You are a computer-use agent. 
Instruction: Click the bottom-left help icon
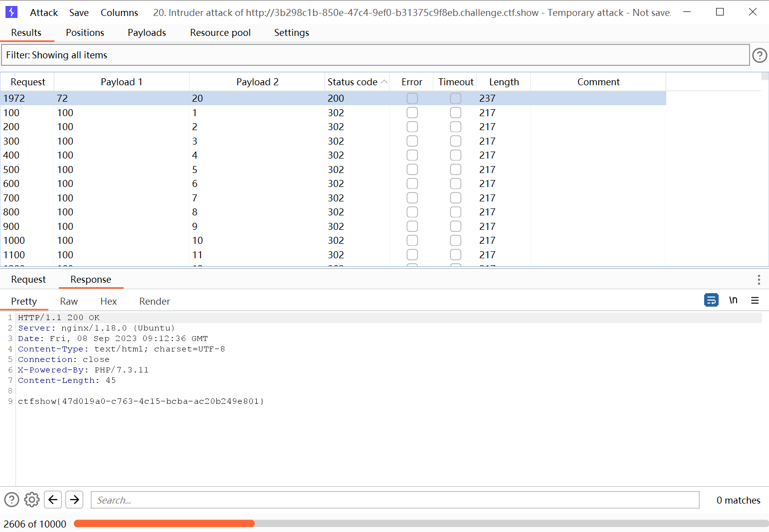click(11, 500)
